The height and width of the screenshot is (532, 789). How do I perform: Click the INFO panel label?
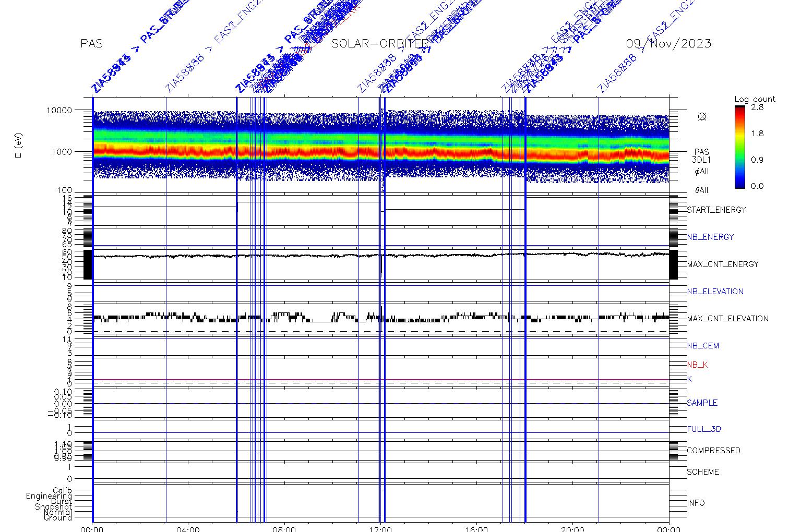pyautogui.click(x=696, y=503)
